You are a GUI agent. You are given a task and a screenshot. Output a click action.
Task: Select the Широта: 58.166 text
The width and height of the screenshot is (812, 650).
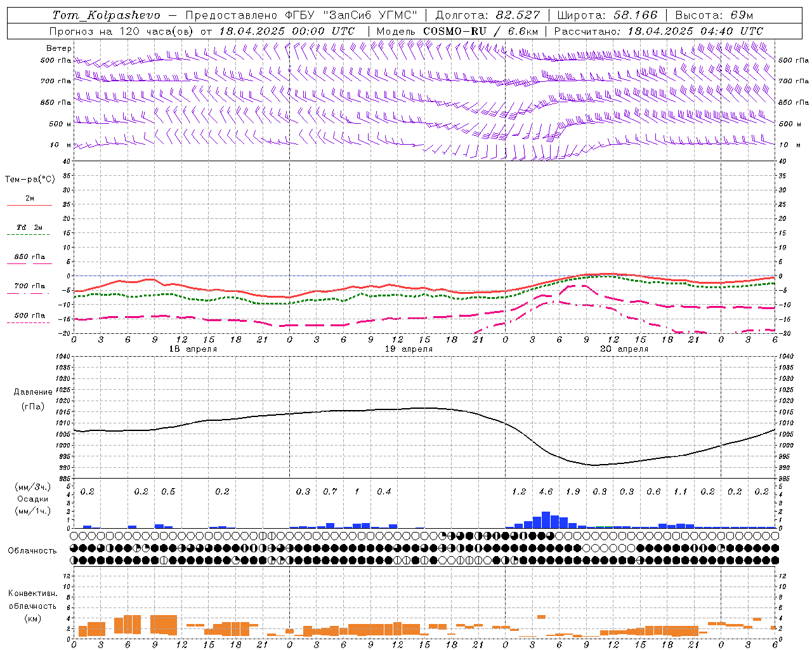pyautogui.click(x=608, y=15)
